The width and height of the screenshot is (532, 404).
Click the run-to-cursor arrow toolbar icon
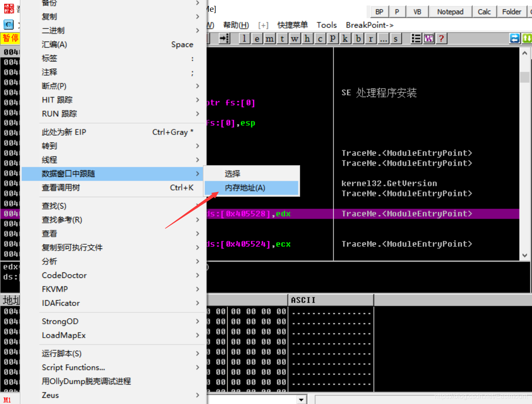coord(225,39)
